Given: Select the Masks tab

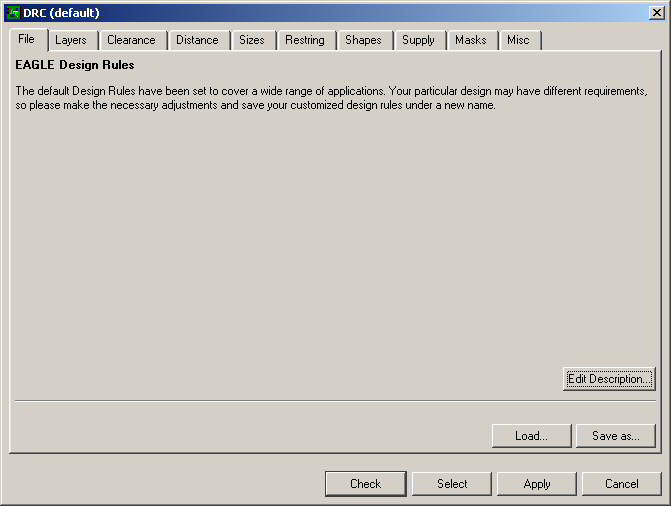Looking at the screenshot, I should pos(472,41).
